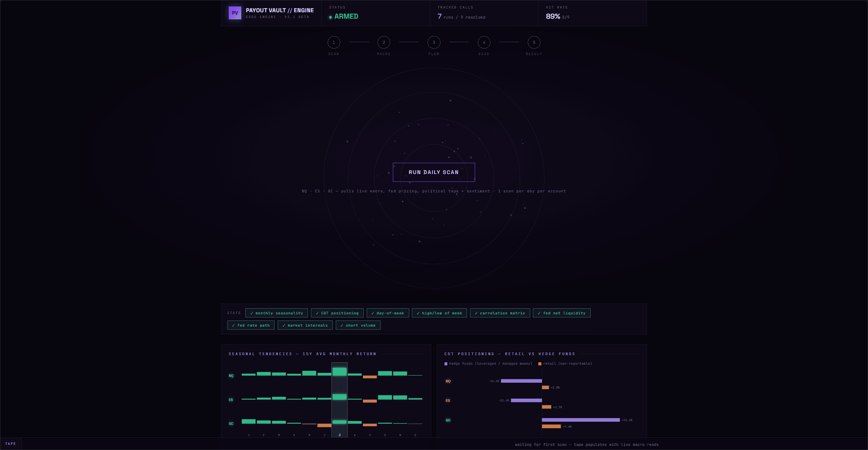
Task: Click the COT POSITIONING panel heading
Action: (x=510, y=354)
